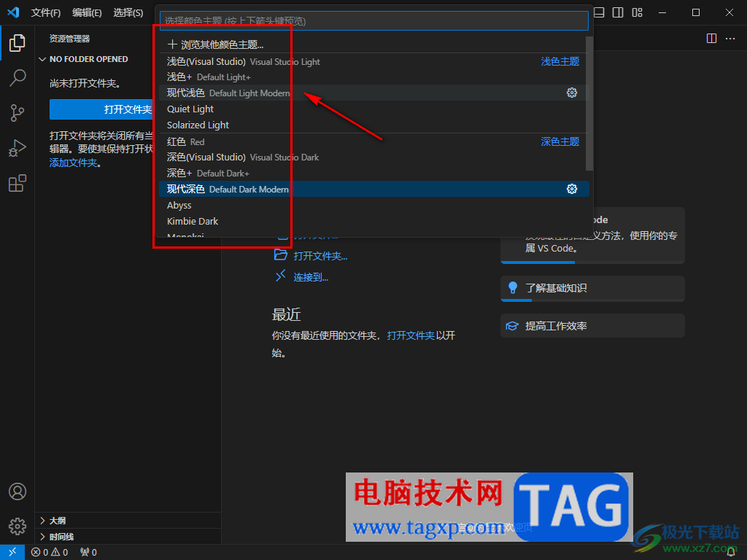Viewport: 747px width, 560px height.
Task: Split the editor with split icon
Action: click(x=711, y=38)
